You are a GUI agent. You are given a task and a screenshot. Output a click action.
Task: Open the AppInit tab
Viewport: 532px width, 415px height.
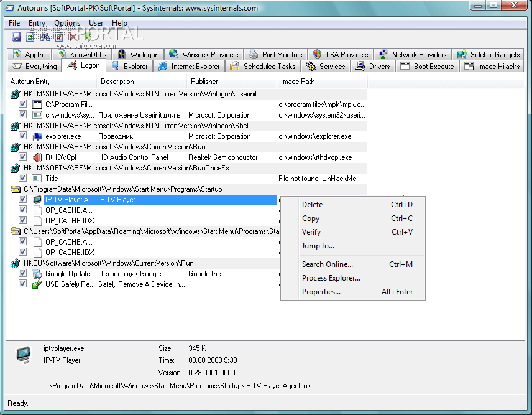click(x=29, y=54)
